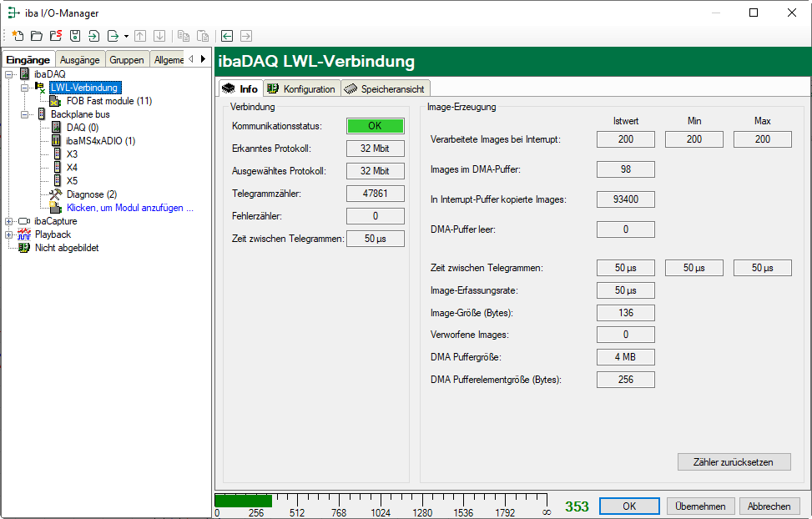Click 'Klicken, um Modul anzufügen' link
The width and height of the screenshot is (812, 519).
click(x=129, y=208)
